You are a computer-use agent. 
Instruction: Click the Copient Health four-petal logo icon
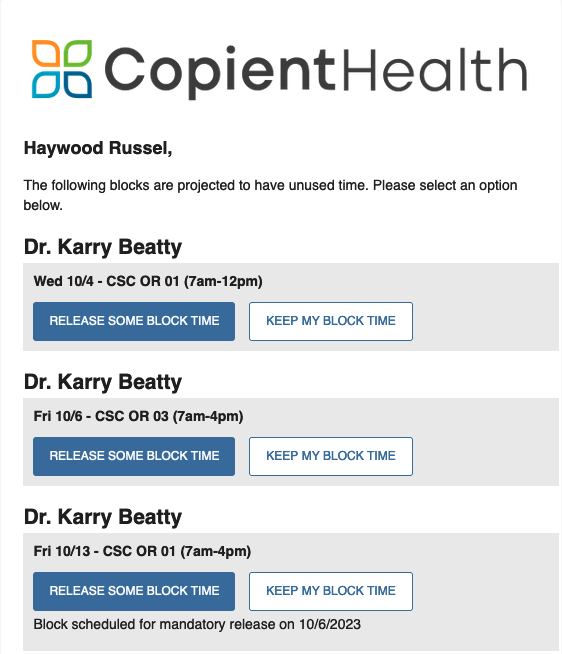(x=62, y=69)
